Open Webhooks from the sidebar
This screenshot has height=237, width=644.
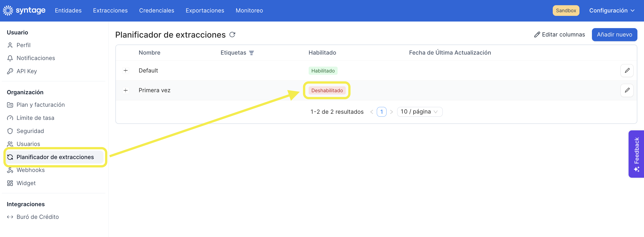click(x=31, y=170)
